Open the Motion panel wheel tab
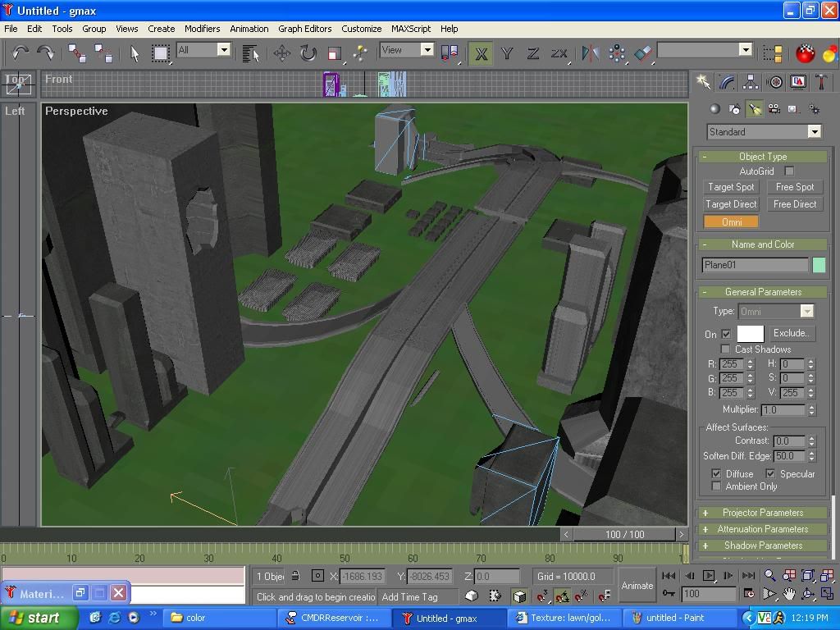 (774, 82)
